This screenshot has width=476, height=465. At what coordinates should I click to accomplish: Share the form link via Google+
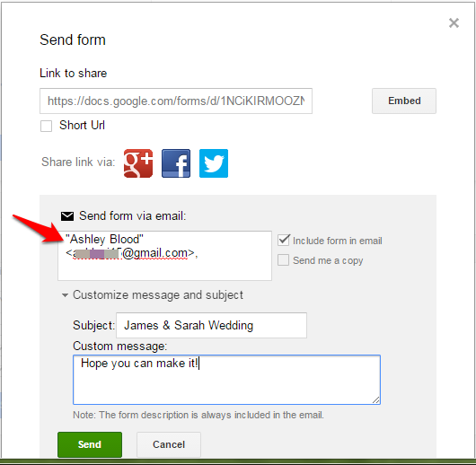coord(138,163)
